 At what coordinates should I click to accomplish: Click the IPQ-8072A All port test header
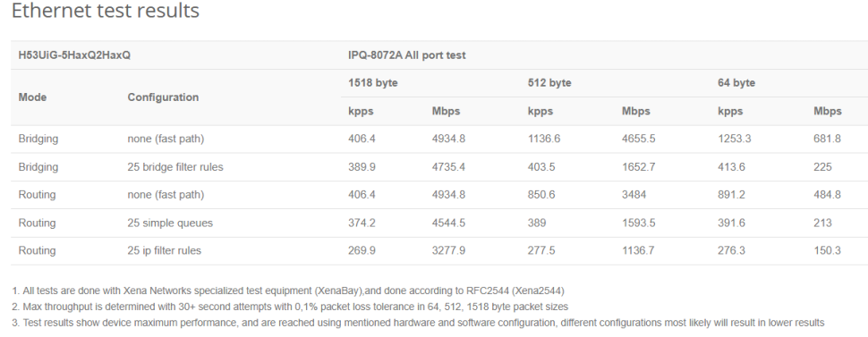[x=407, y=55]
